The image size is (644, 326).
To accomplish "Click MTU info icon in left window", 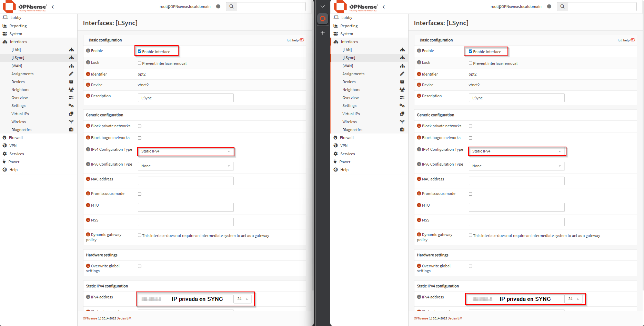I will point(88,205).
